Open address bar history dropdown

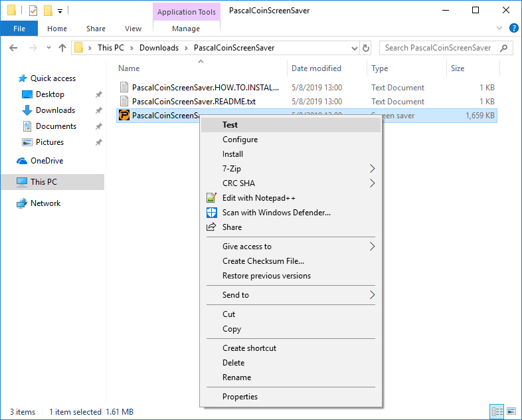click(355, 49)
